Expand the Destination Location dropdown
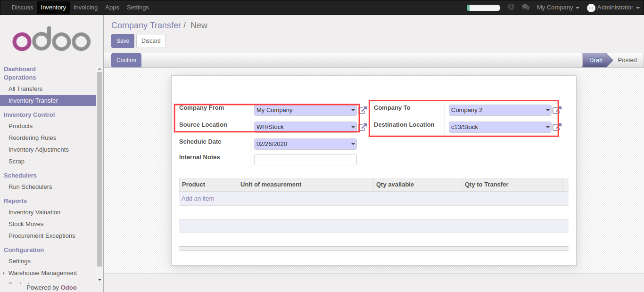 547,127
